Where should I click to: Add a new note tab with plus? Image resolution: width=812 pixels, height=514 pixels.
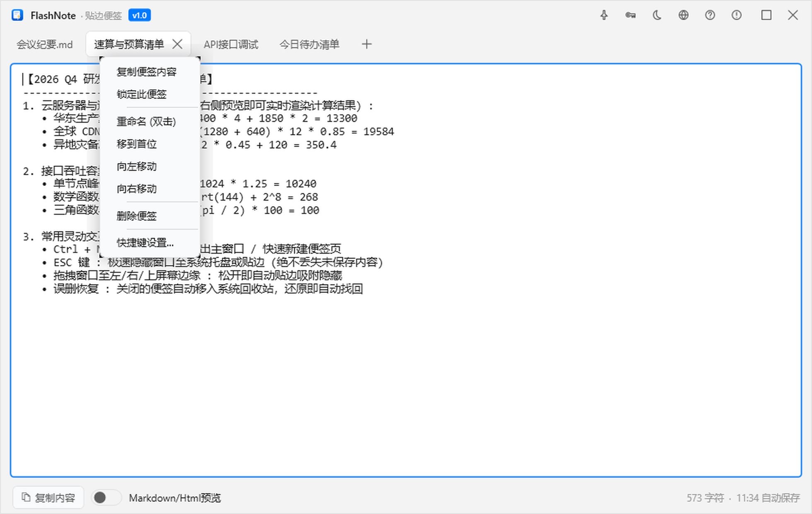pos(367,44)
